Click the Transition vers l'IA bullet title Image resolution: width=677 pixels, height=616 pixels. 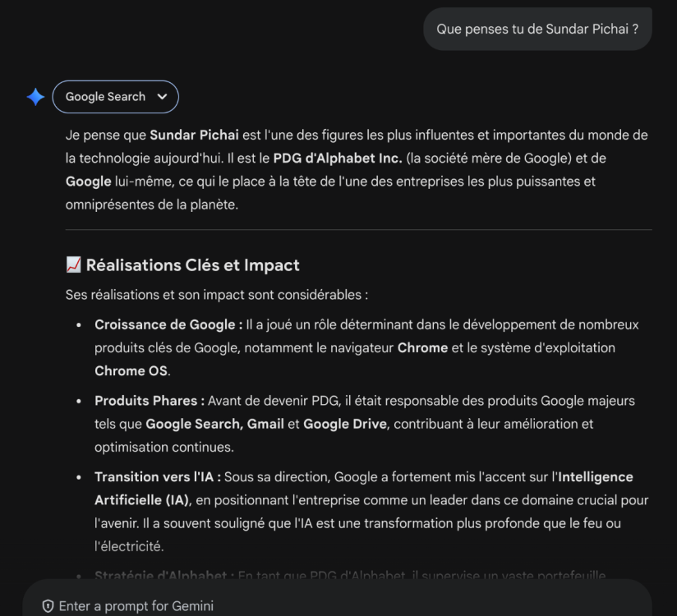158,477
